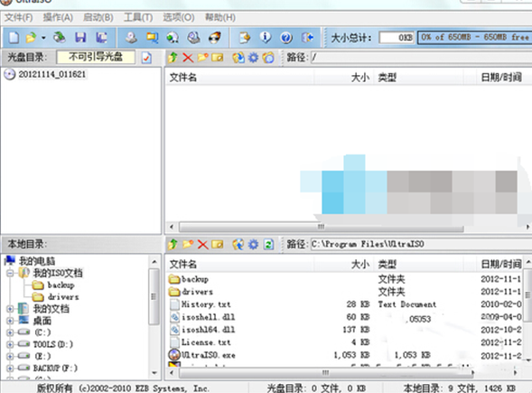Click the Open CD/DVD toolbar icon
532x393 pixels.
(x=60, y=37)
